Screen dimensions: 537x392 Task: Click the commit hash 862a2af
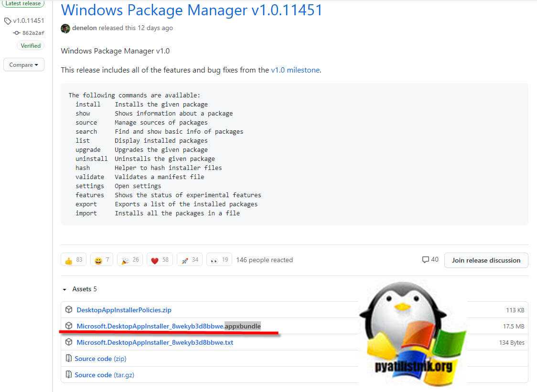point(33,33)
